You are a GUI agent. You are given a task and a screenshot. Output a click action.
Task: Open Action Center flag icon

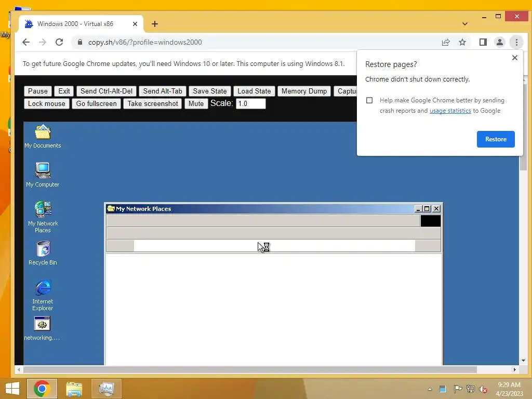pyautogui.click(x=457, y=389)
